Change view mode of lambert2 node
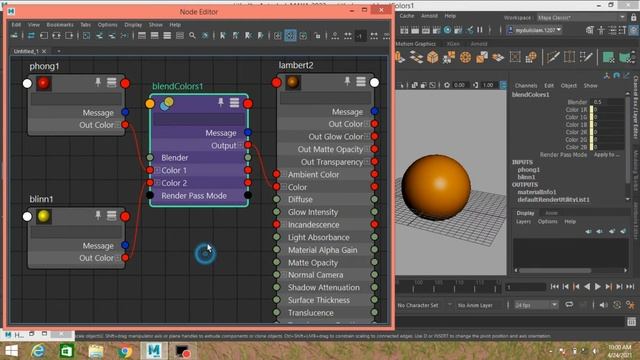 pos(361,82)
